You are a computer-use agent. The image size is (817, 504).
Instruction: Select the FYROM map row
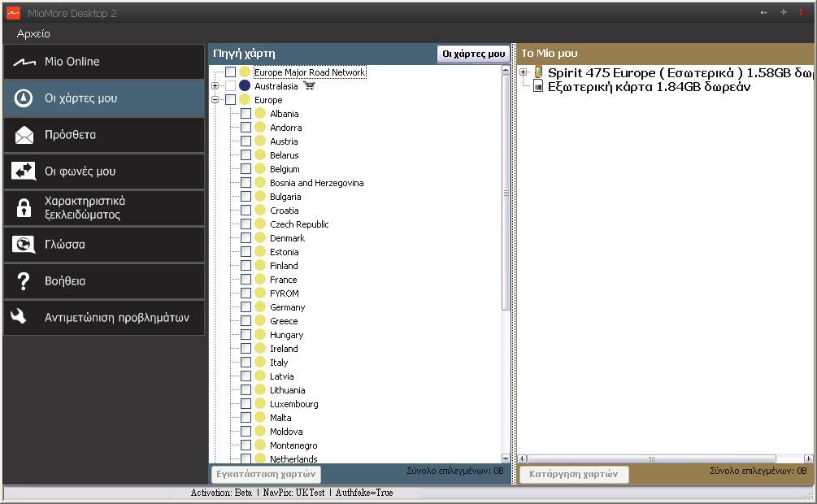pos(284,293)
